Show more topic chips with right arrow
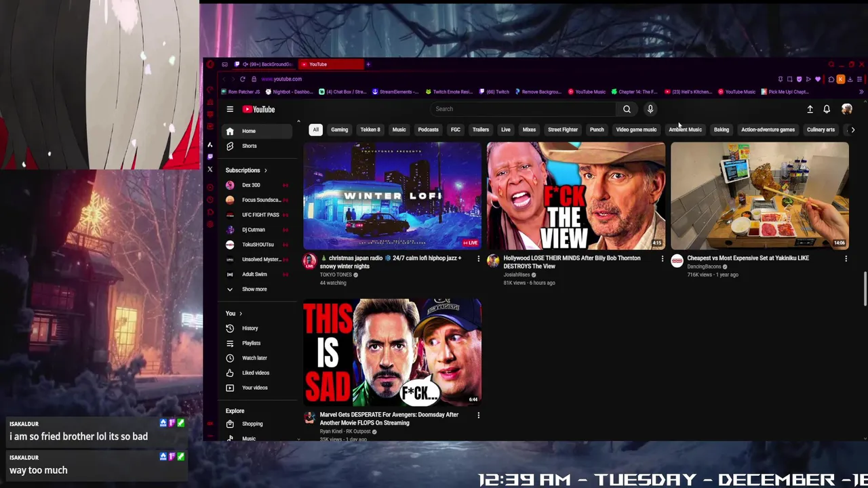 852,129
